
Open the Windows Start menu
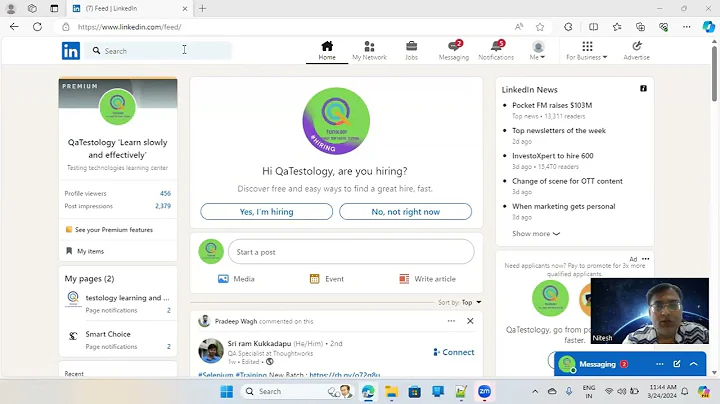pyautogui.click(x=226, y=392)
